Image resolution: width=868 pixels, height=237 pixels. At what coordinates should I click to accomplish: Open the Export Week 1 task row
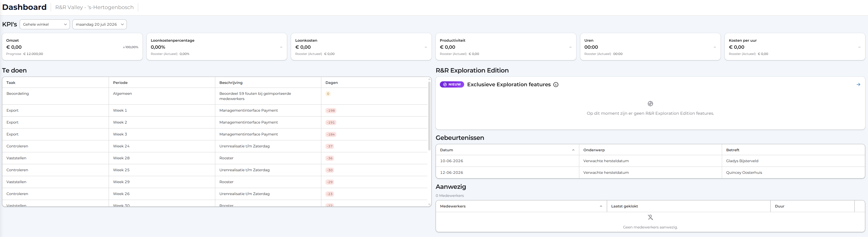tap(215, 111)
